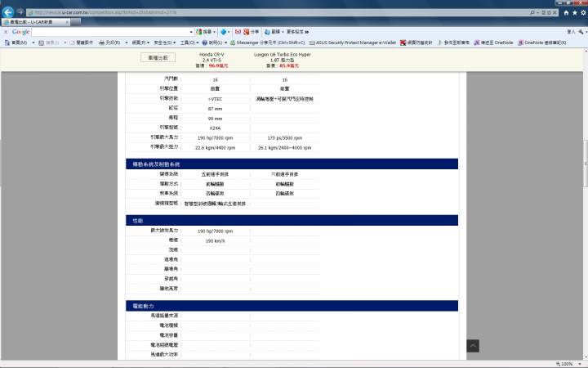
Task: Open the Page (P) menu
Action: coord(140,43)
